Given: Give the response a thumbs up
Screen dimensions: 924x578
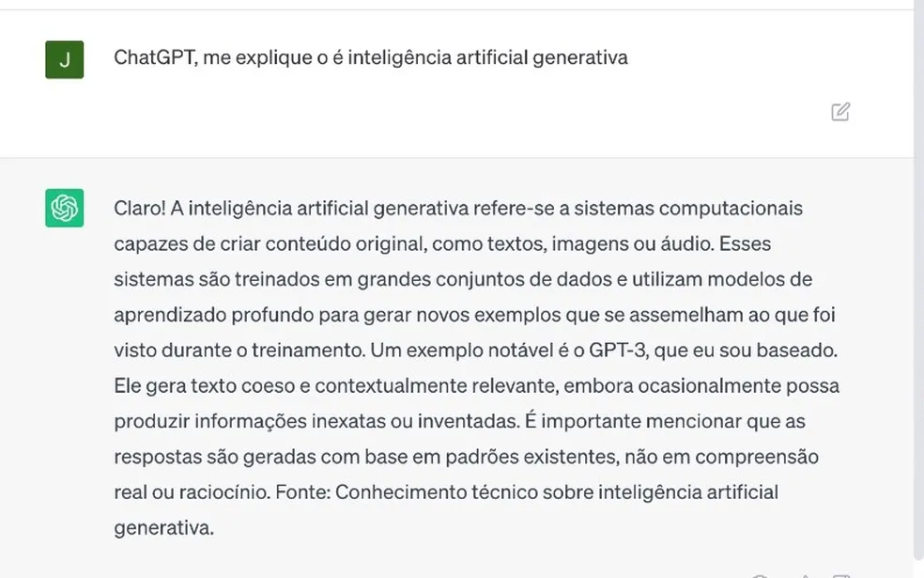Looking at the screenshot, I should pos(803,574).
